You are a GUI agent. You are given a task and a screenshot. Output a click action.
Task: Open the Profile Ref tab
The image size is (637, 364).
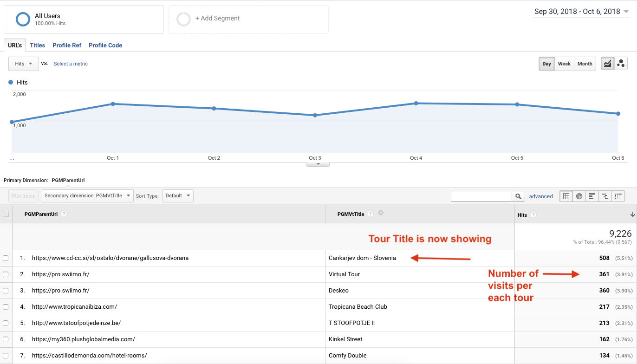click(x=67, y=45)
